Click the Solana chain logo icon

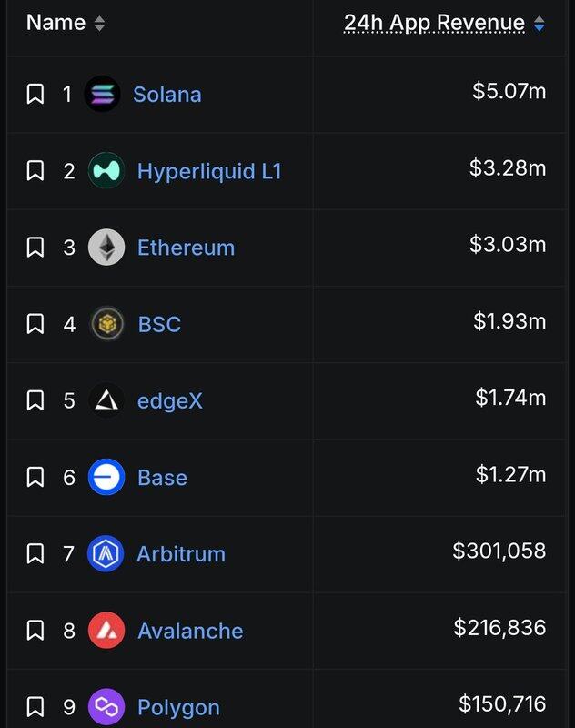(x=102, y=94)
